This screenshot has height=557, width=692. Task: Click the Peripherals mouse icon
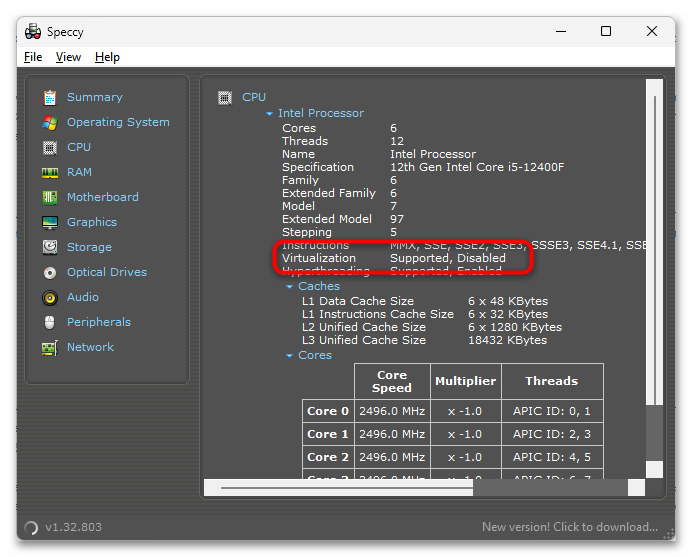coord(50,323)
